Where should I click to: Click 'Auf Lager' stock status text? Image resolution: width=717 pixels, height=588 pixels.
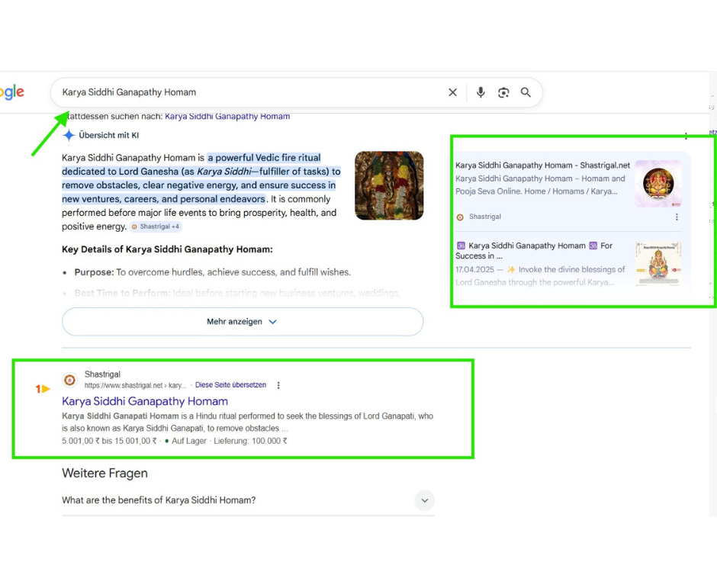(x=189, y=441)
